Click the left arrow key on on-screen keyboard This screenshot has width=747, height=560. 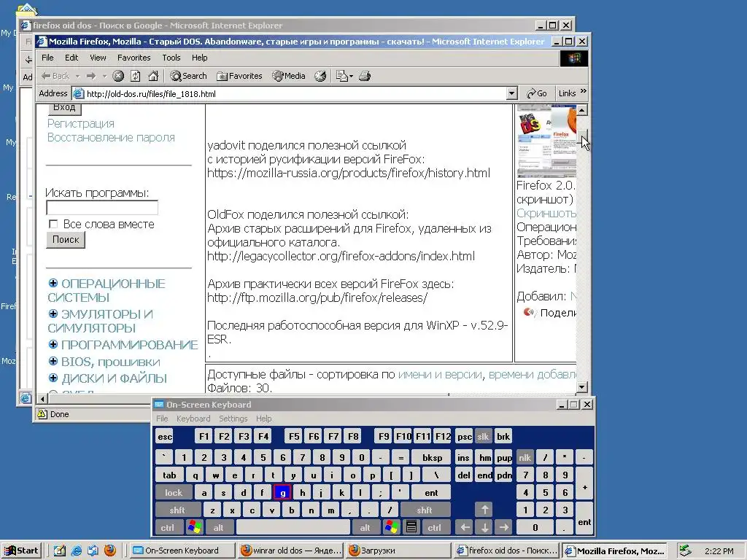pos(465,528)
